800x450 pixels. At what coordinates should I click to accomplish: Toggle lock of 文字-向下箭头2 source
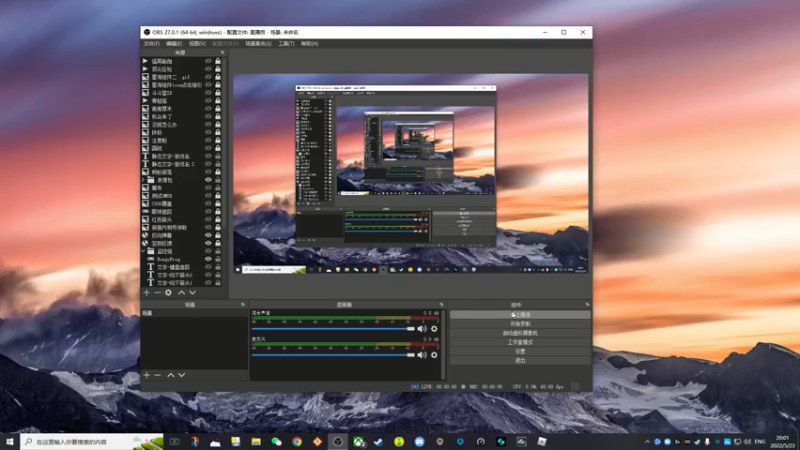coord(218,275)
